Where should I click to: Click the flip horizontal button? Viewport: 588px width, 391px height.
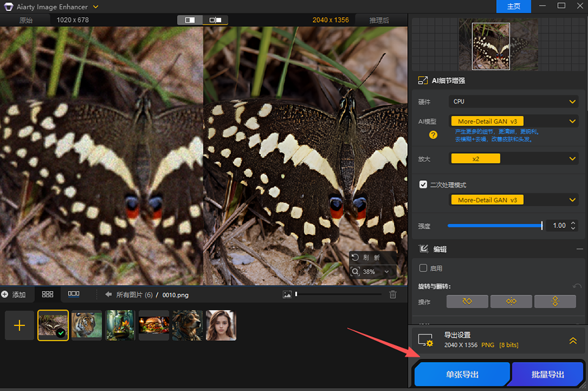(x=511, y=302)
